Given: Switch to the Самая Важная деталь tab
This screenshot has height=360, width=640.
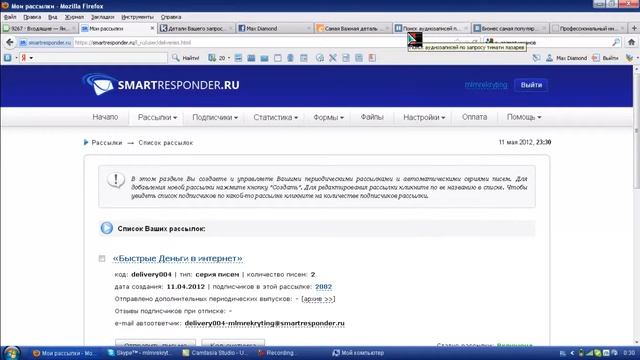Looking at the screenshot, I should tap(353, 28).
